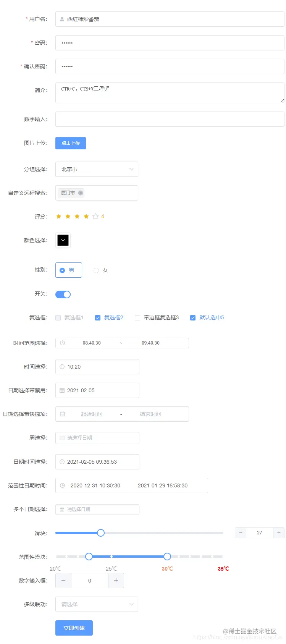
Task: Click calendar icon in 日期选择带快捷项 field
Action: click(62, 414)
